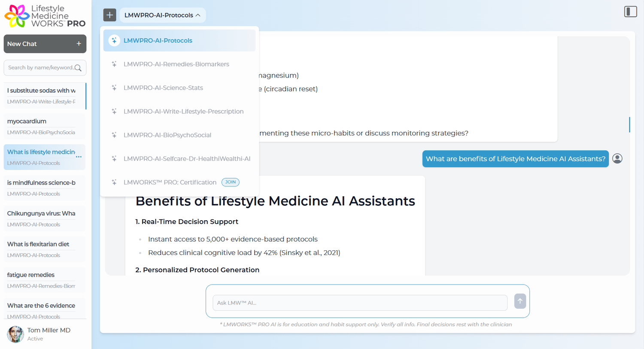Open the 'What is lifestyle medicin' chat
This screenshot has width=644, height=349.
click(45, 157)
